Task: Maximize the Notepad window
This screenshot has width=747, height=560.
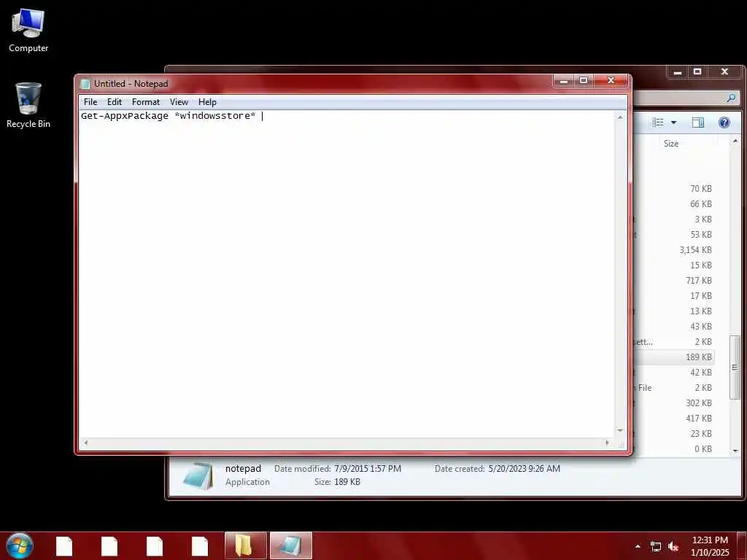Action: (x=584, y=80)
